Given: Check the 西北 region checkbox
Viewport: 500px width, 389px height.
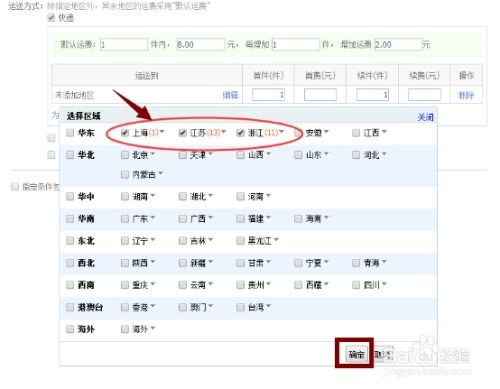Looking at the screenshot, I should tap(70, 263).
